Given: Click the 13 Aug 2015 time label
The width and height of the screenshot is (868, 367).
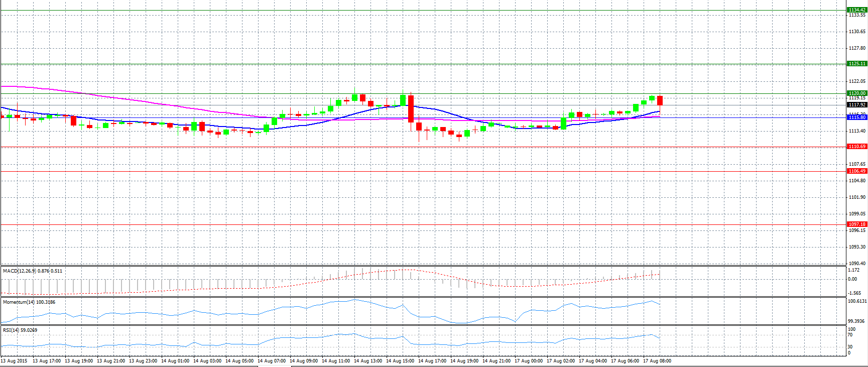Looking at the screenshot, I should click(x=14, y=361).
